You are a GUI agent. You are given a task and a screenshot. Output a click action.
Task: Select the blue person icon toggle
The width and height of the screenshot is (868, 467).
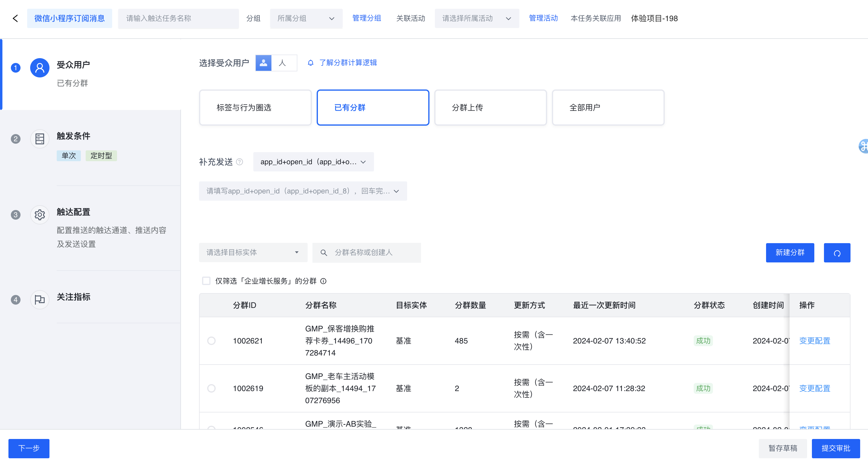click(264, 63)
